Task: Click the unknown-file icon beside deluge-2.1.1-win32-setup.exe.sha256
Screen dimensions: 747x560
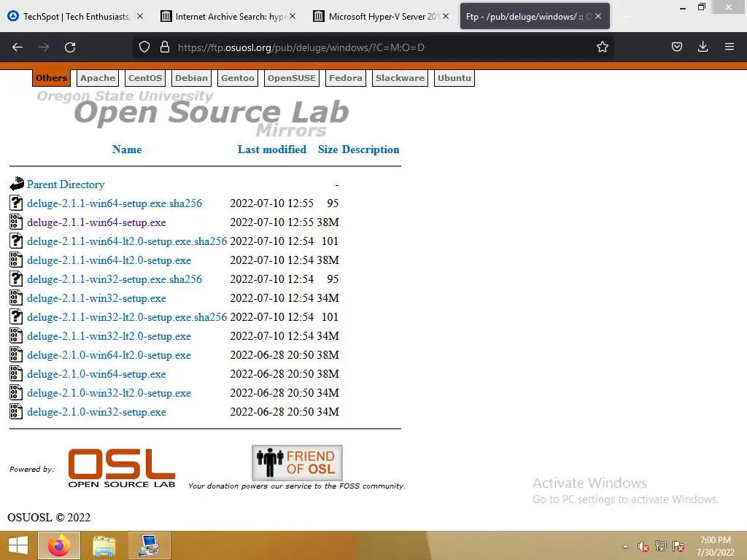Action: point(16,279)
